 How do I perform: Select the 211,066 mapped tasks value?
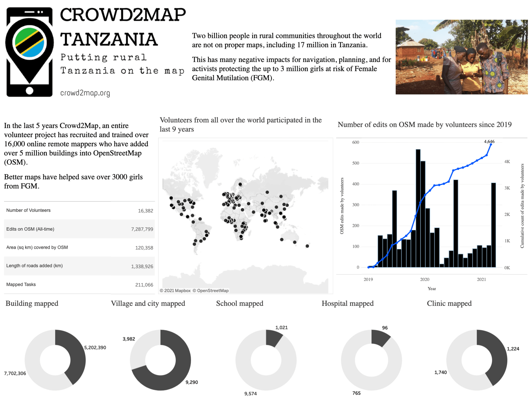(144, 285)
